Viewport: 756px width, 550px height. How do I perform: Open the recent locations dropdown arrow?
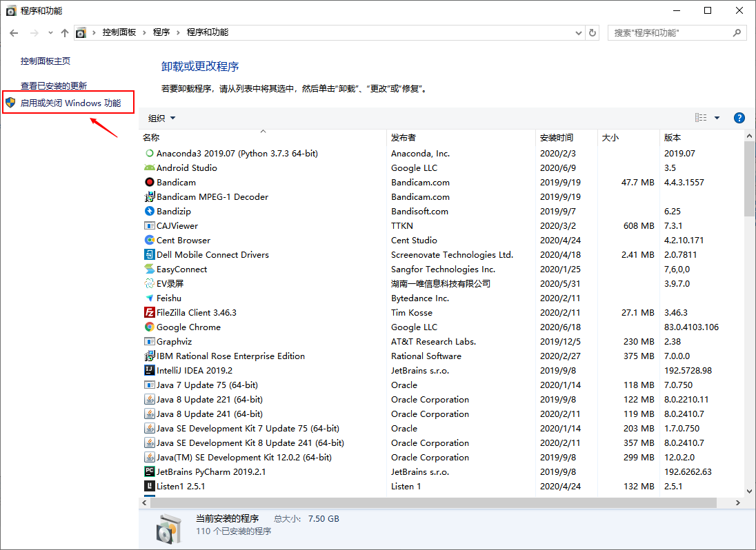[x=50, y=33]
